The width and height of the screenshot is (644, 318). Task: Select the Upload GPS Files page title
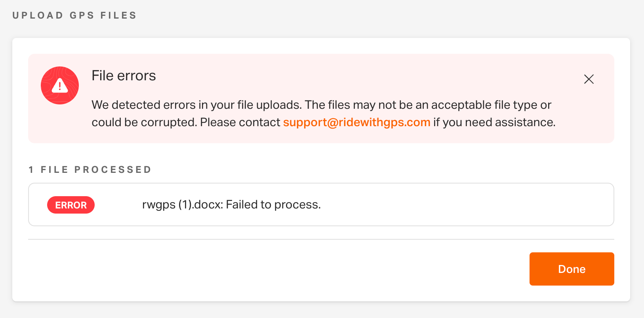74,15
